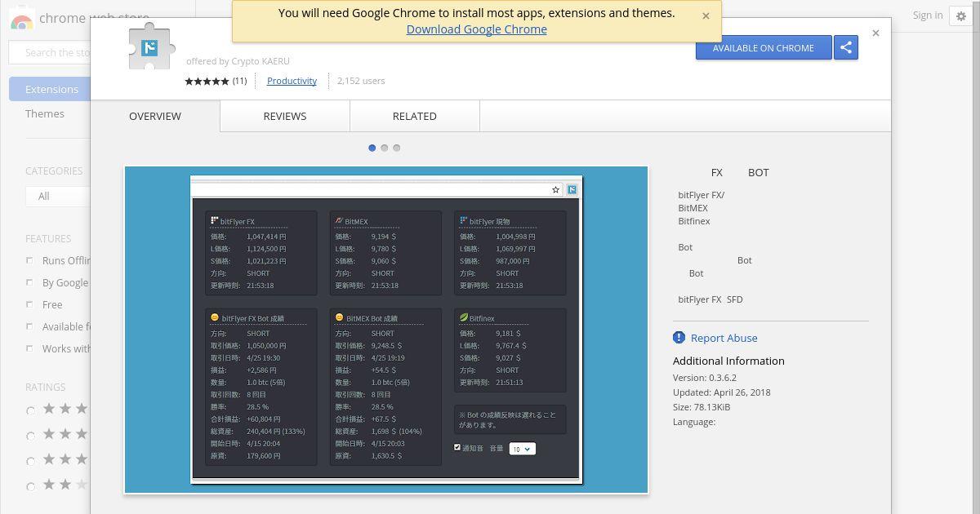
Task: Switch to the Reviews tab
Action: (285, 116)
